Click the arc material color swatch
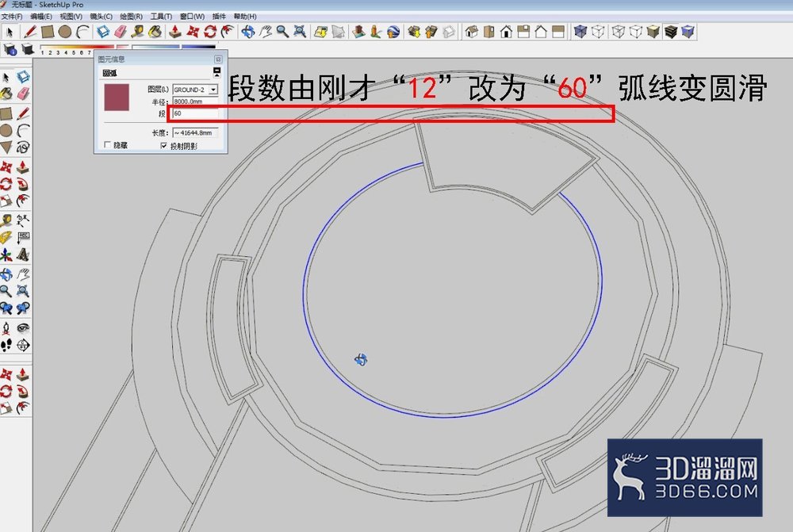The height and width of the screenshot is (532, 793). [117, 97]
